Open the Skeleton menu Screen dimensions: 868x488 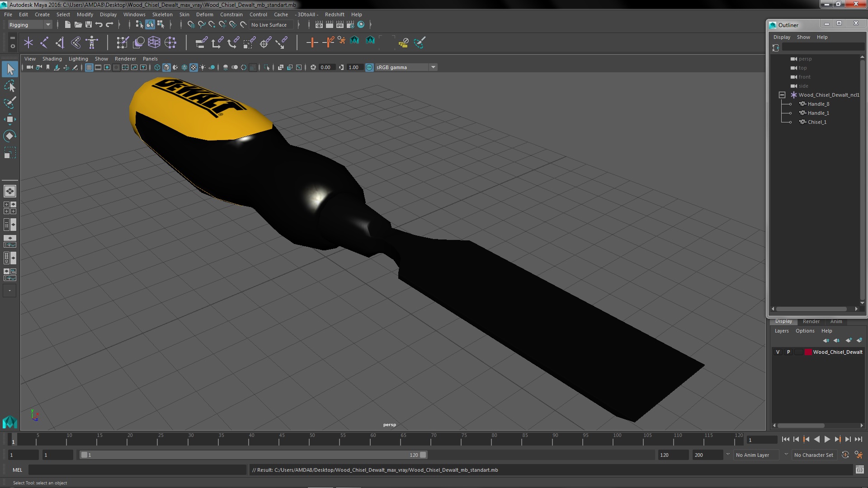(162, 14)
